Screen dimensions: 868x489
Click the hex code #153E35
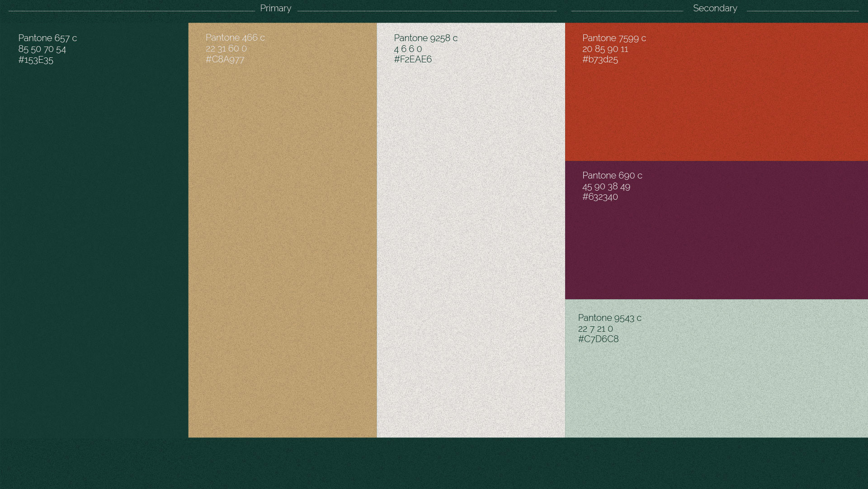click(x=36, y=60)
